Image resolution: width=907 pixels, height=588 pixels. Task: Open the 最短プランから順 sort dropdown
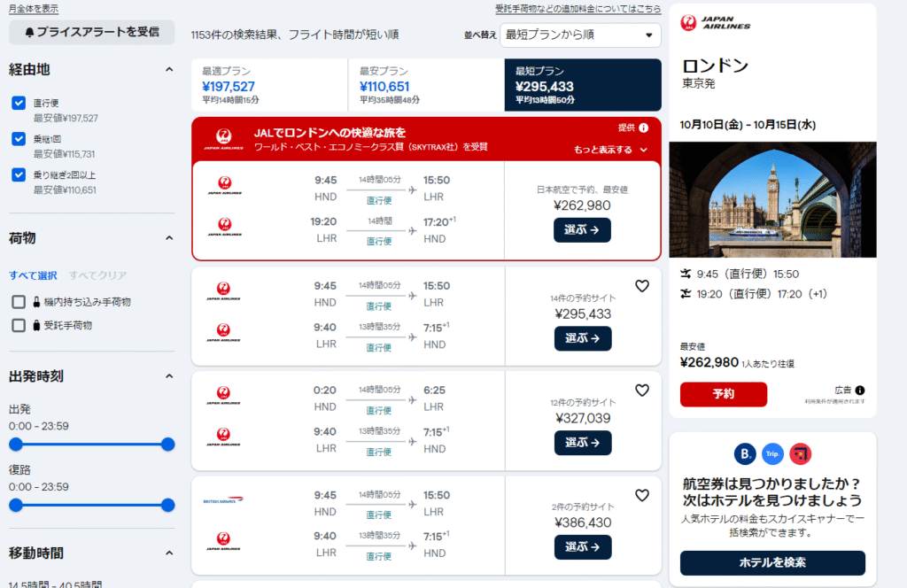coord(580,35)
